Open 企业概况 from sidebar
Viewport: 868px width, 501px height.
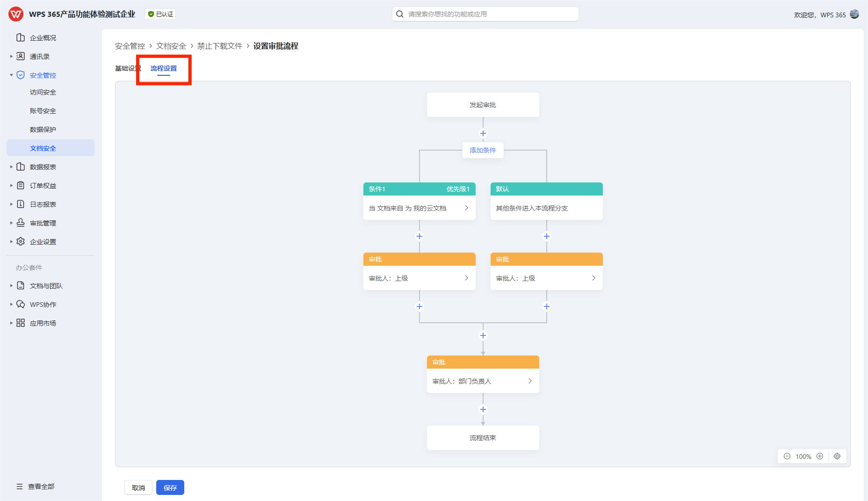click(43, 38)
